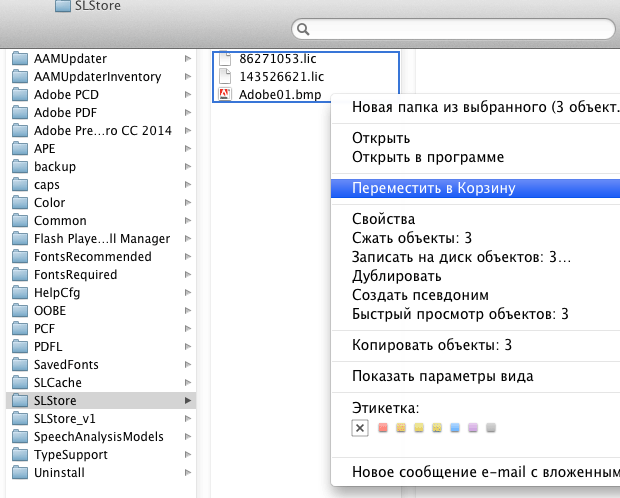The image size is (620, 498).
Task: Click the Adobe01.bmp Adobe file icon
Action: click(225, 95)
